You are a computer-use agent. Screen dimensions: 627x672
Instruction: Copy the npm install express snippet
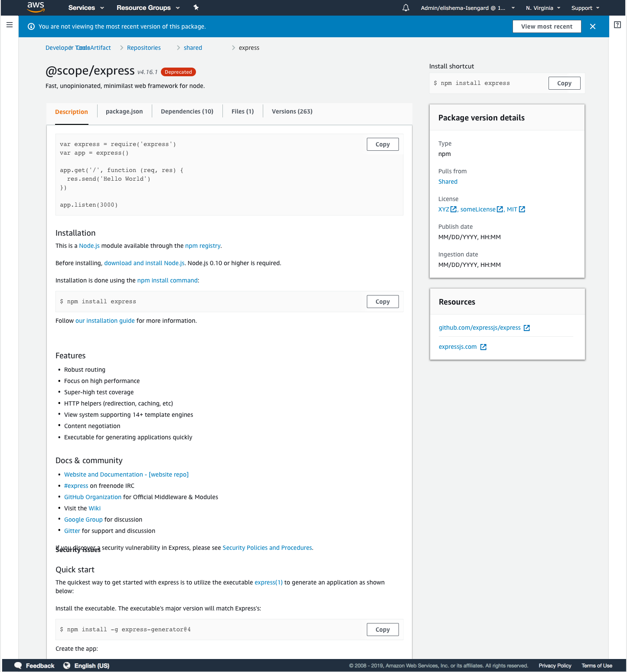click(383, 302)
